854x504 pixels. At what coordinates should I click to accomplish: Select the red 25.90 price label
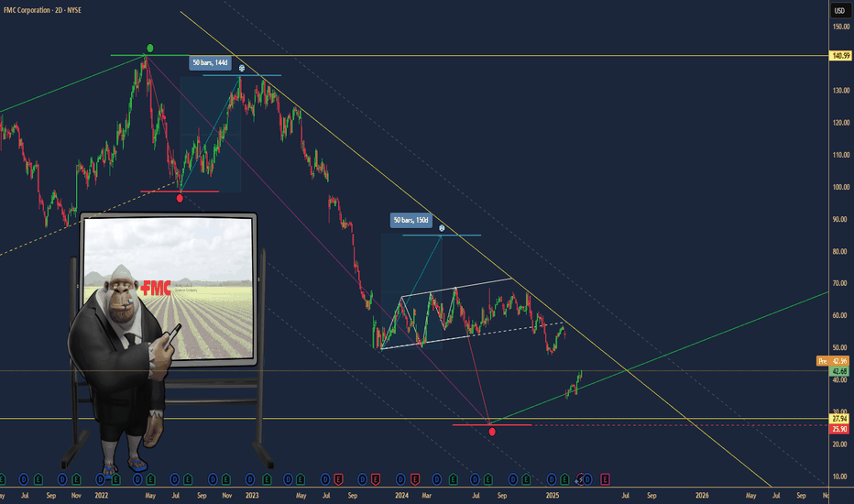click(839, 430)
